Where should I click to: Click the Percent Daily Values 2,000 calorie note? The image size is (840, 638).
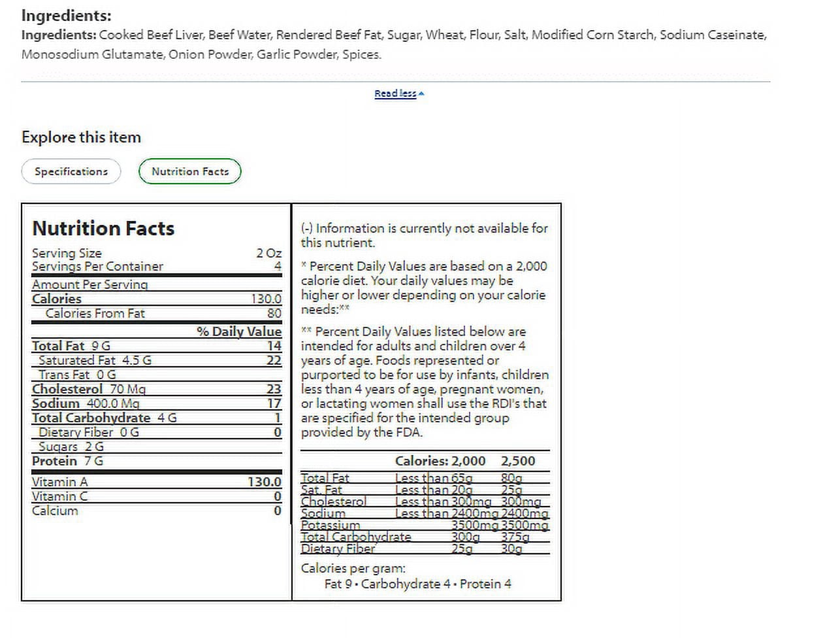(425, 288)
